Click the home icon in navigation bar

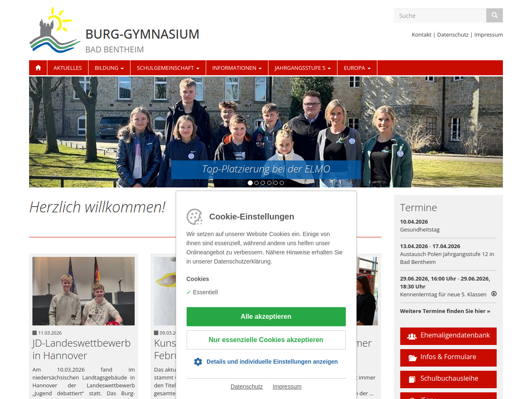38,68
